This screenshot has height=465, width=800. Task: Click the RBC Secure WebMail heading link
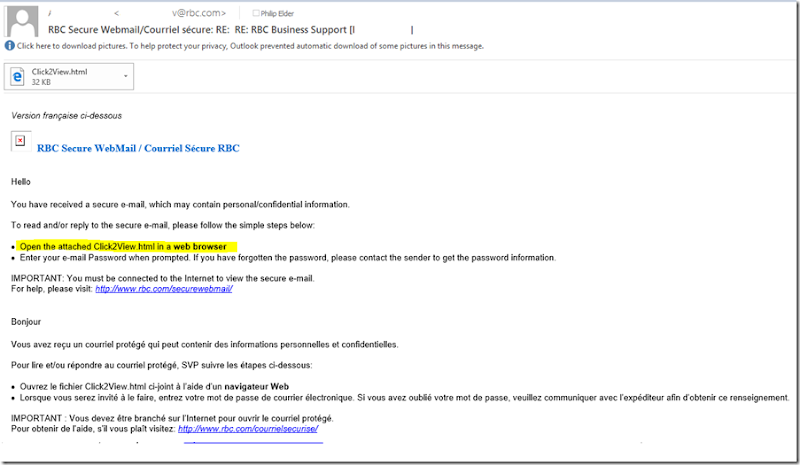(138, 148)
